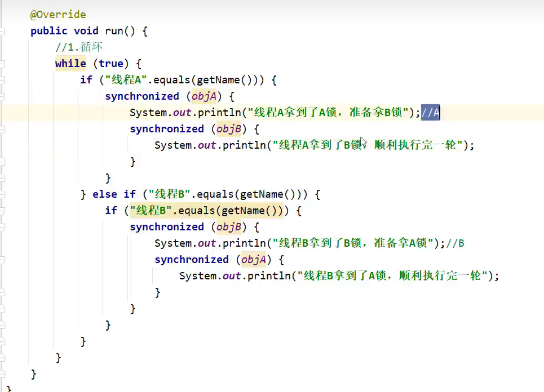544x392 pixels.
Task: Click "线程B" string in the else if line
Action: pos(169,194)
